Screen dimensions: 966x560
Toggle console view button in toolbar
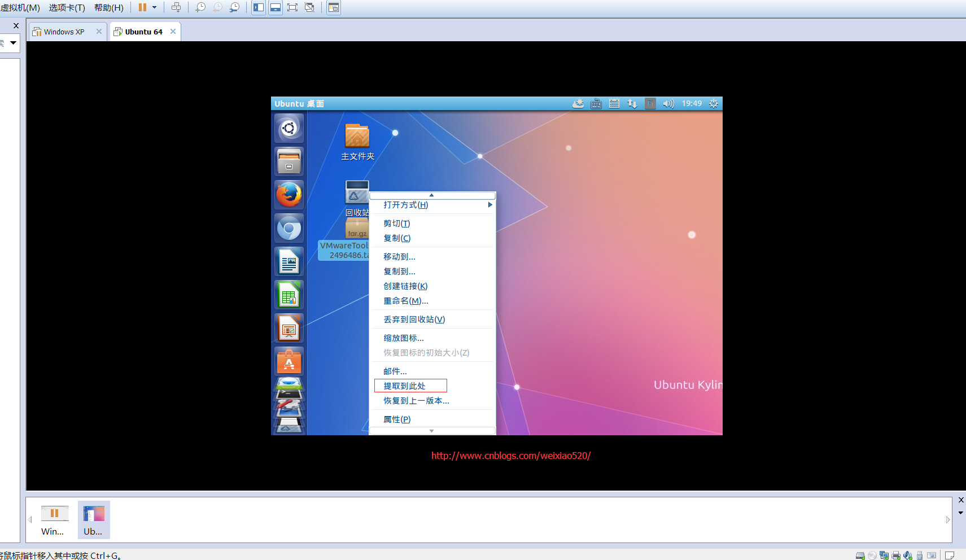(x=334, y=7)
